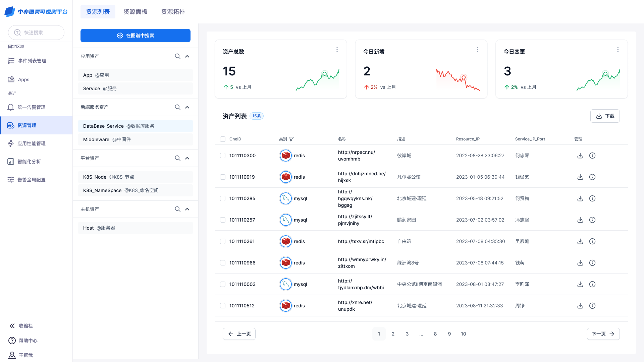The image size is (644, 362).
Task: Select the checkbox for asset 1011110512
Action: (223, 306)
